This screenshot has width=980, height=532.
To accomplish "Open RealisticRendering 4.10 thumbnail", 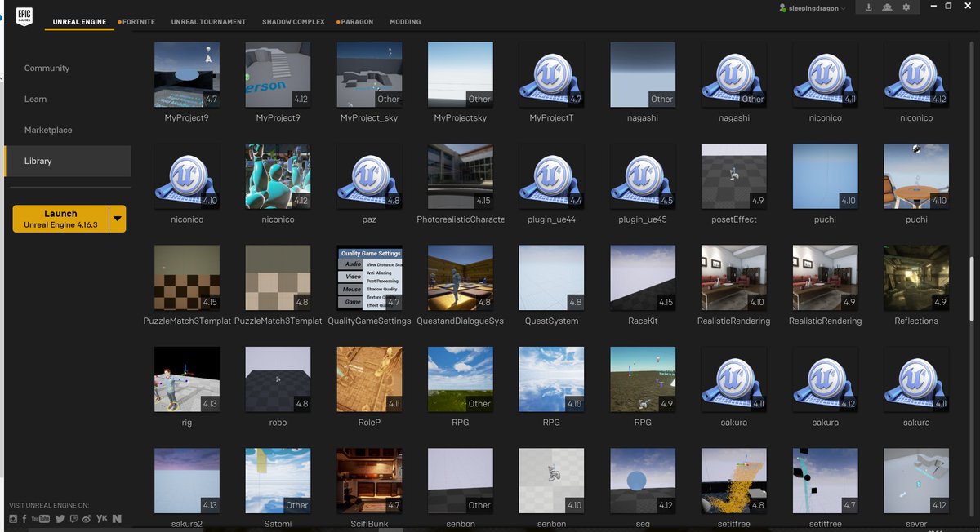I will tap(733, 278).
